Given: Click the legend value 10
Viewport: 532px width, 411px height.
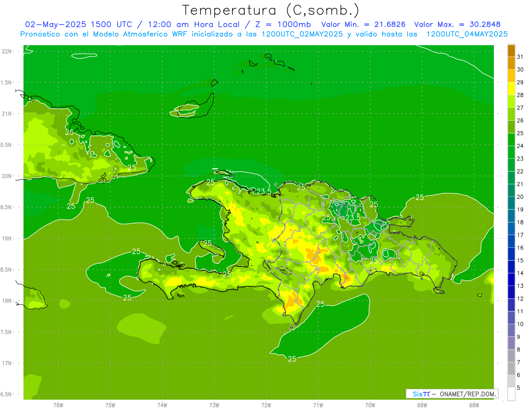Looking at the screenshot, I should (x=520, y=324).
